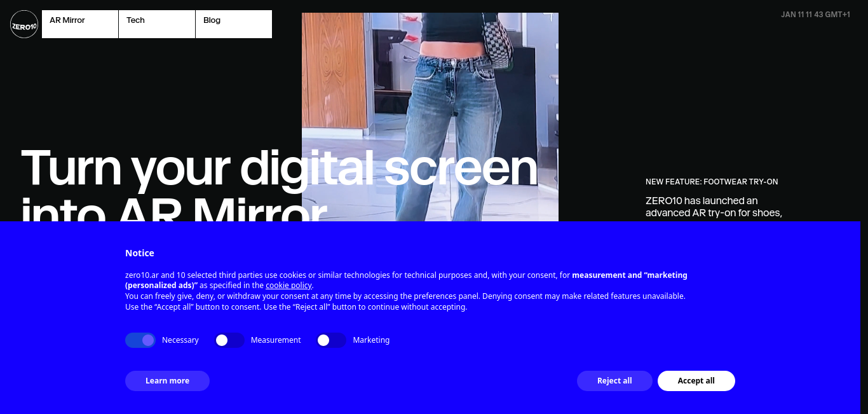Open the cookie policy link

tap(288, 286)
